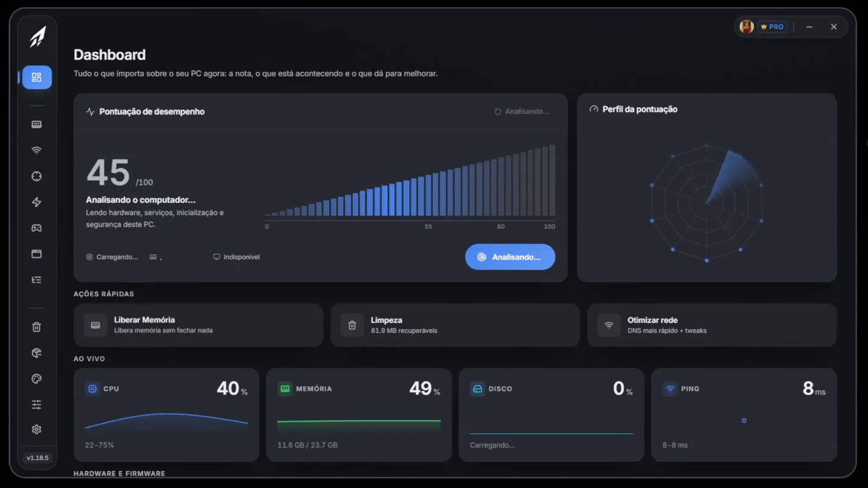Open the crosshair target sidebar icon
This screenshot has width=868, height=488.
pyautogui.click(x=37, y=177)
